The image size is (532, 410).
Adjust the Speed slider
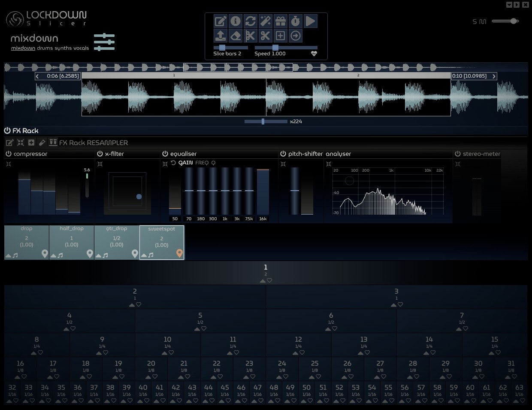[286, 48]
